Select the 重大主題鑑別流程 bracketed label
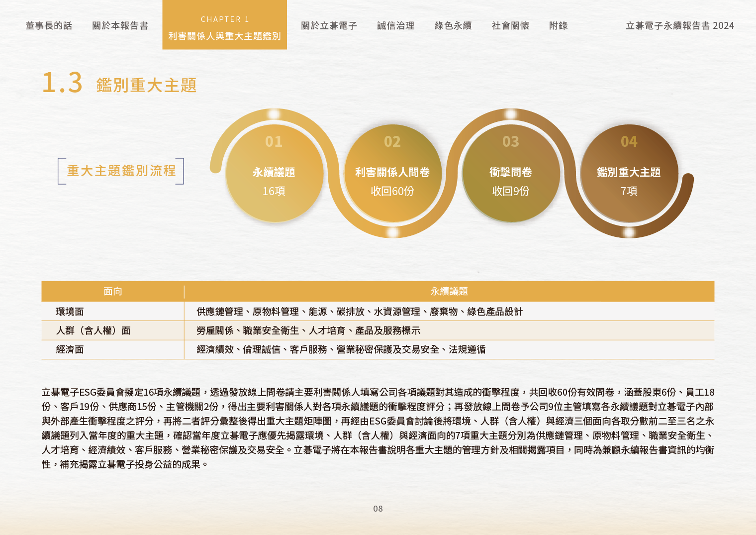The image size is (756, 535). click(121, 171)
